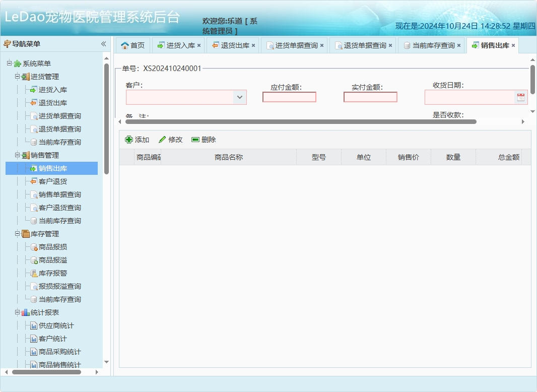Open the 收货日期 calendar picker icon
Screen dimensions: 537x392
[521, 97]
